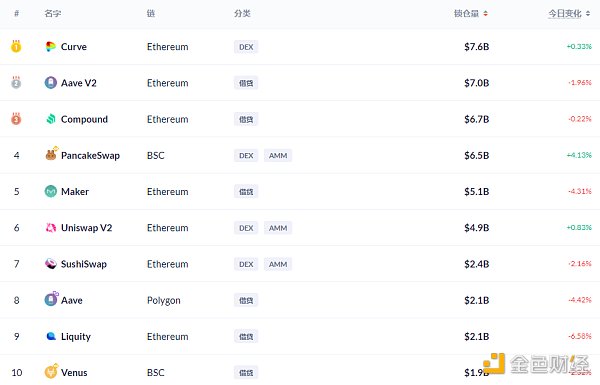Click the SushiSwap logo icon

(x=51, y=264)
